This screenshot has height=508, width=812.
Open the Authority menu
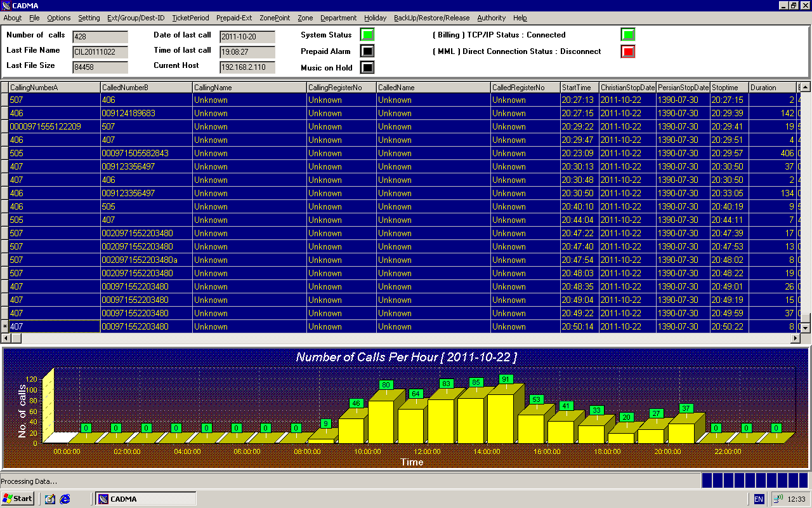coord(492,18)
